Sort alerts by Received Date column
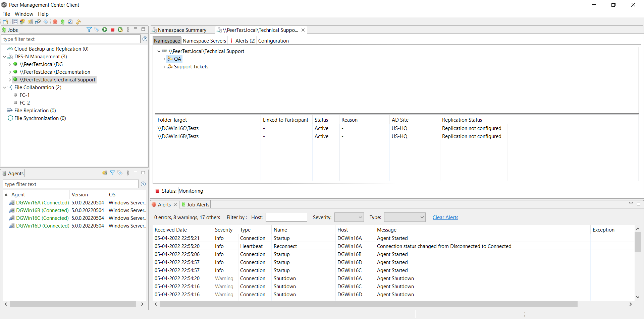Image resolution: width=644 pixels, height=319 pixels. click(183, 230)
